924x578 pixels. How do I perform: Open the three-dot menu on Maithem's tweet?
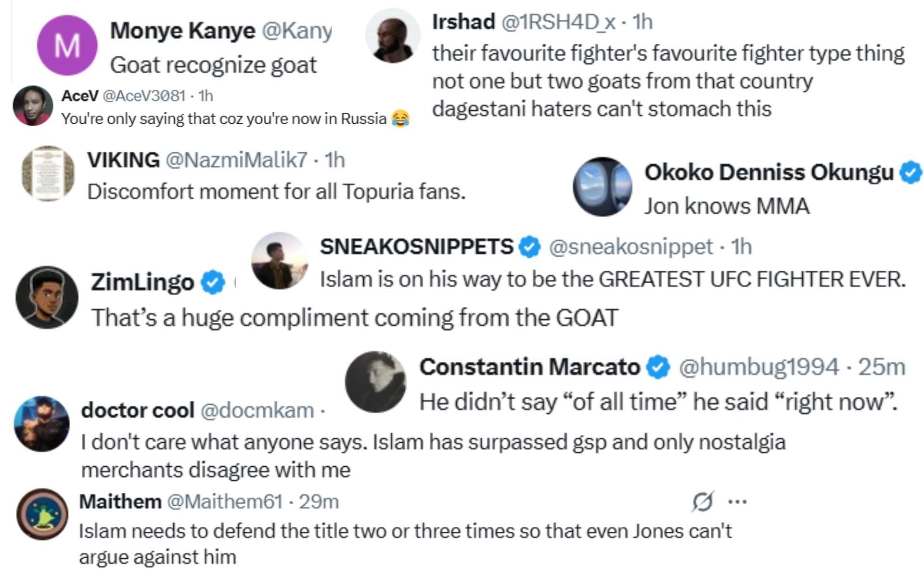tap(737, 502)
